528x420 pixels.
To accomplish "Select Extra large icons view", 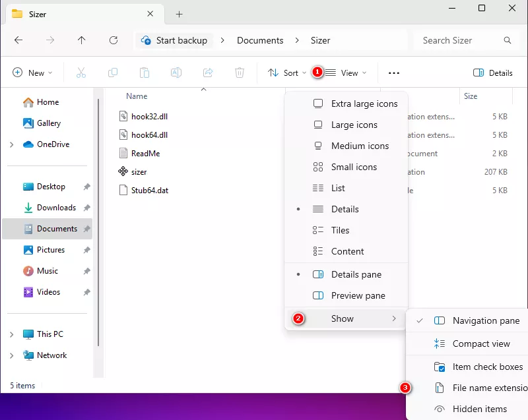I will click(x=346, y=104).
